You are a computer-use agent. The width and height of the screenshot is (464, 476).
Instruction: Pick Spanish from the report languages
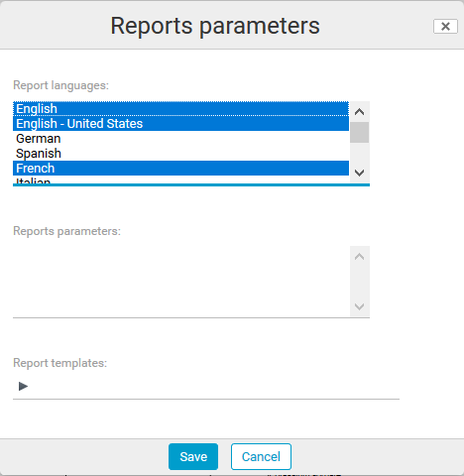coord(180,154)
